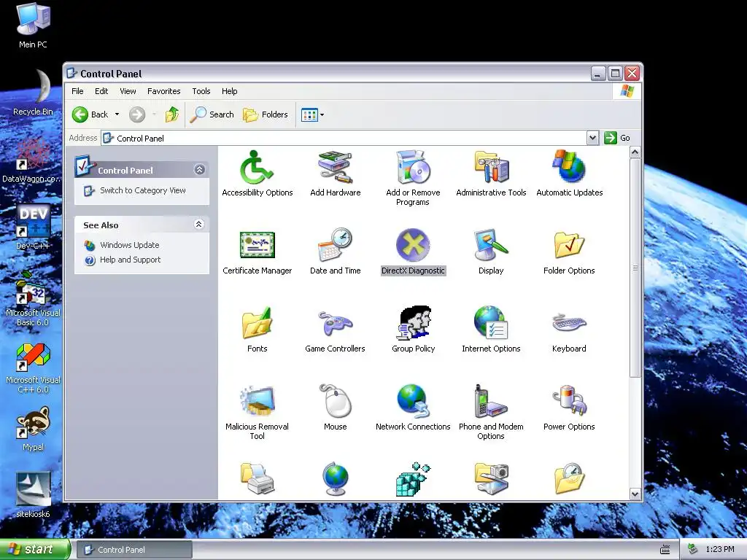Select the printer folder icon in bottom row
Viewport: 747px width, 560px height.
[x=257, y=479]
